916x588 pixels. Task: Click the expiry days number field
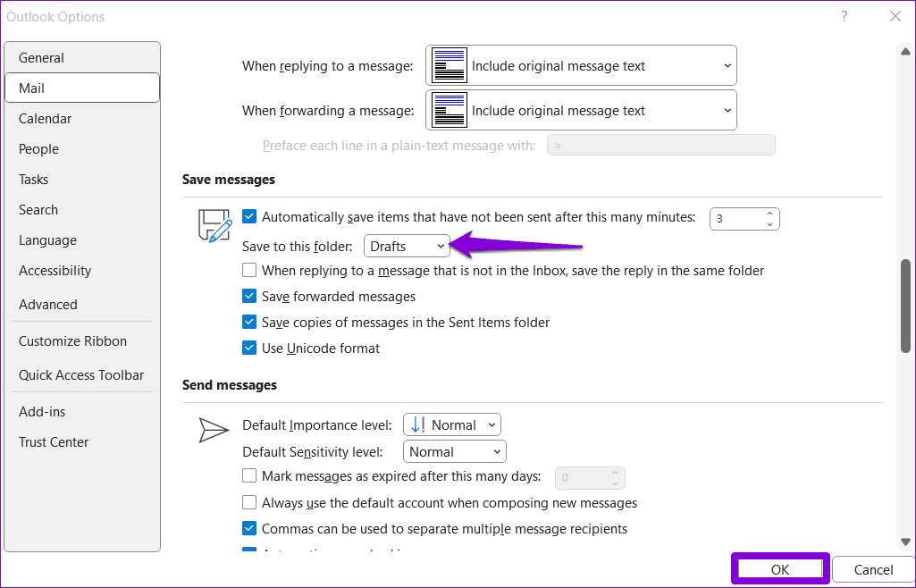(x=583, y=477)
